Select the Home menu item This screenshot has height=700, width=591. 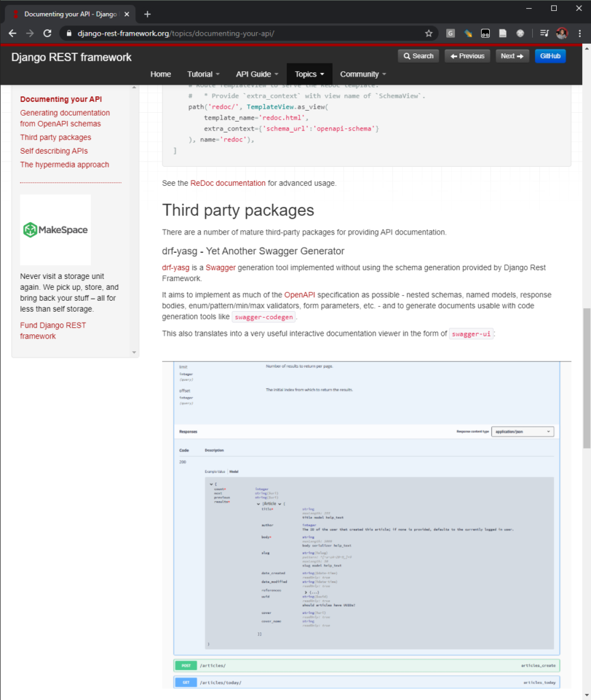[x=161, y=74]
